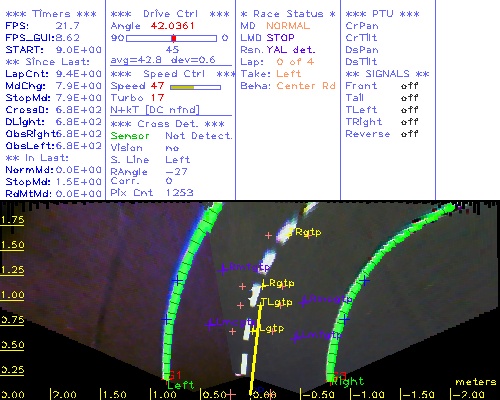Select the red G1 Left lane label
Screen dimensions: 500x400
[x=175, y=376]
